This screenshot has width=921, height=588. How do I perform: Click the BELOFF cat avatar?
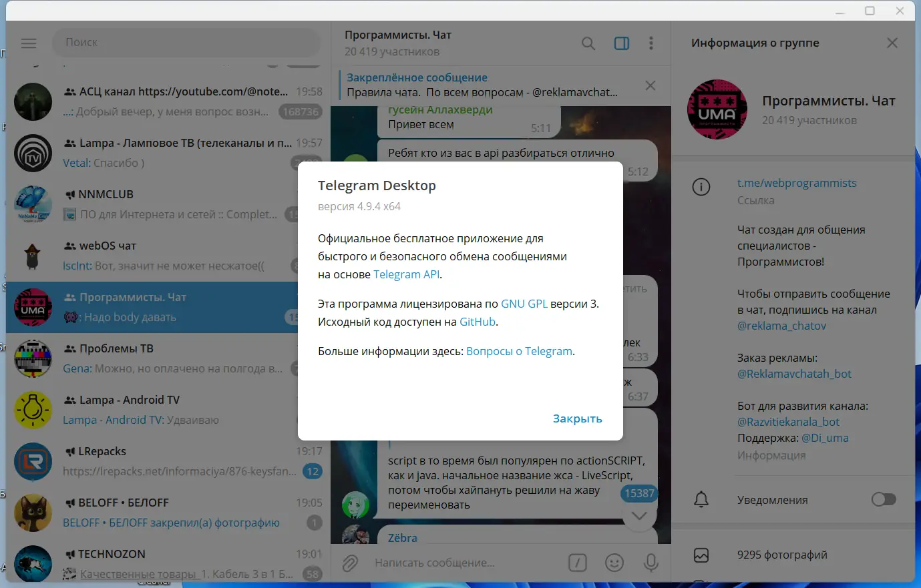[33, 513]
